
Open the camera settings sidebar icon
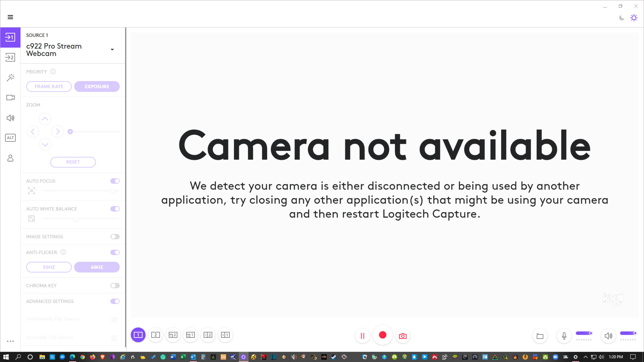tap(10, 98)
